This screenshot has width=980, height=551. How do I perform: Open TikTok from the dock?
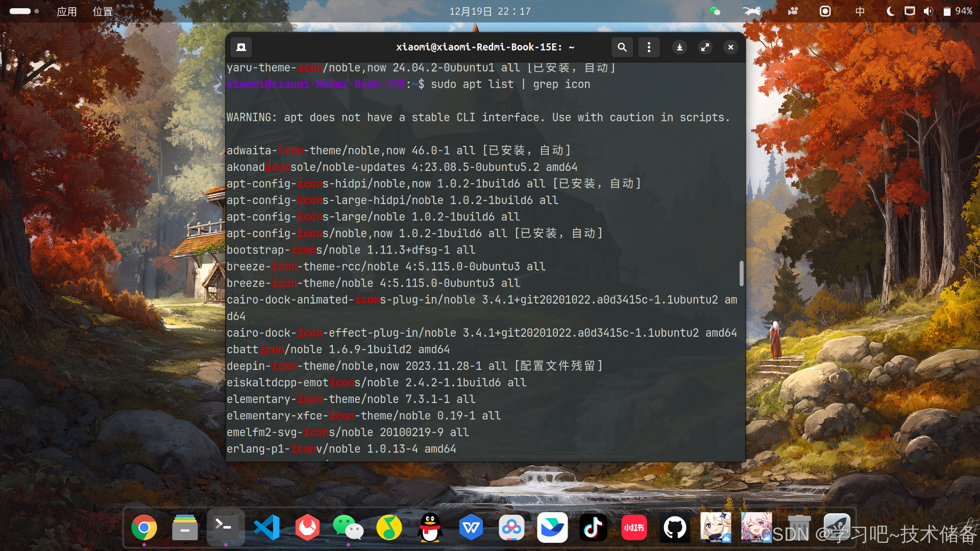click(x=593, y=528)
